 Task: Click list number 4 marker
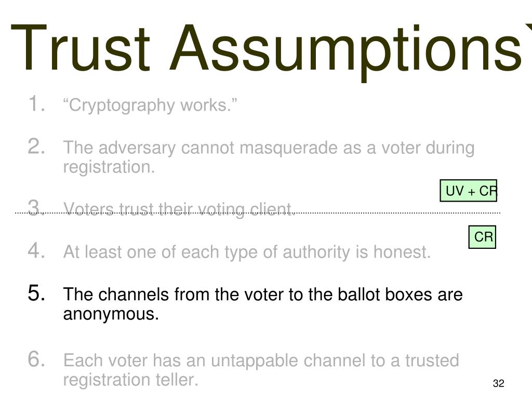(x=36, y=250)
